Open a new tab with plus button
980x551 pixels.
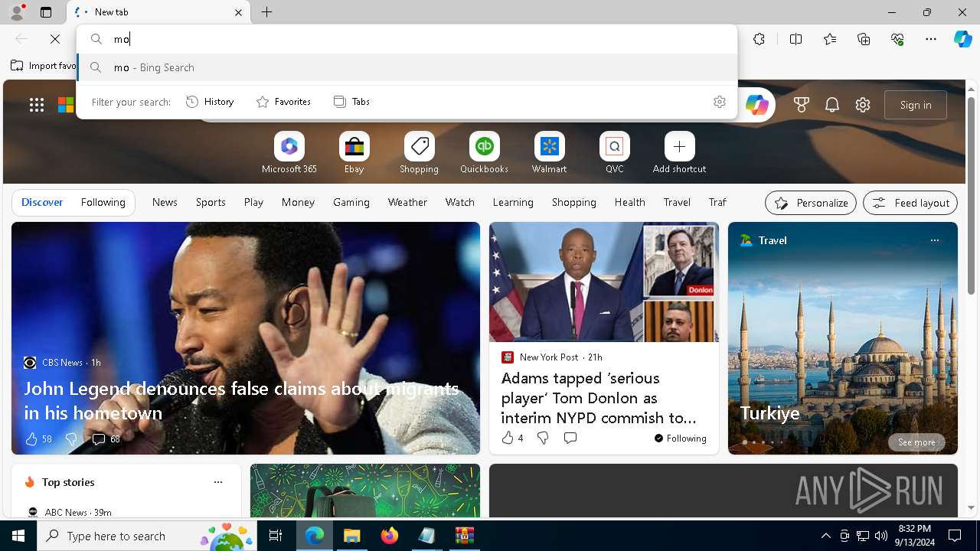[x=266, y=12]
